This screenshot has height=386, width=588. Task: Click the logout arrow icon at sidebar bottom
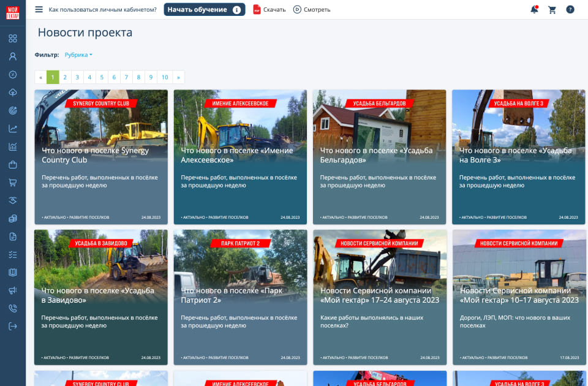tap(13, 327)
